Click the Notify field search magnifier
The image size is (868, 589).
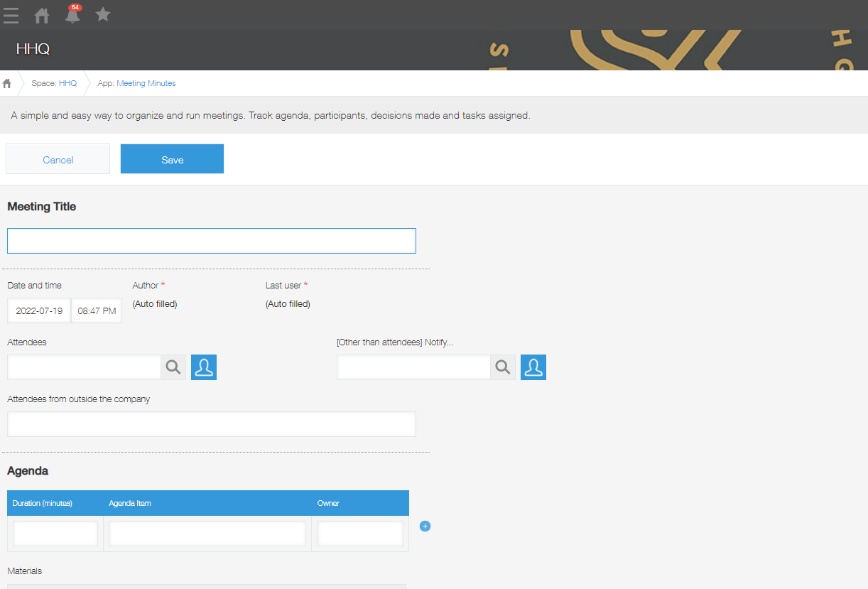[x=503, y=367]
